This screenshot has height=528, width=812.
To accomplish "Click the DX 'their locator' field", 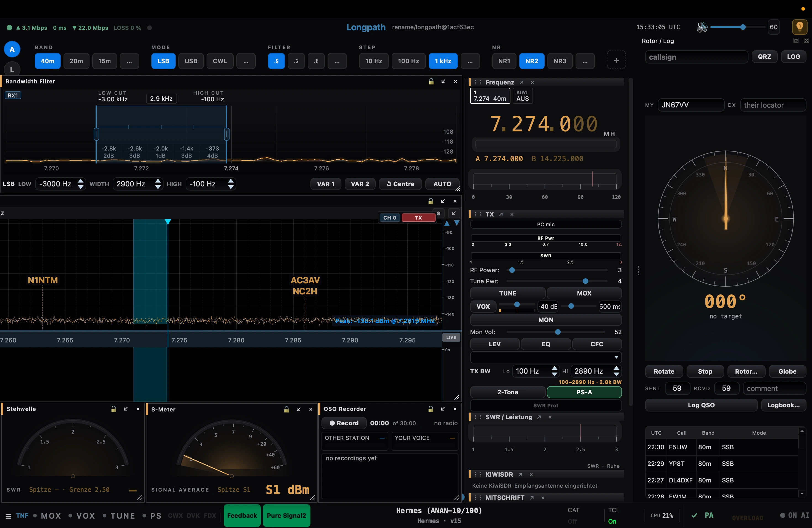I will point(773,105).
